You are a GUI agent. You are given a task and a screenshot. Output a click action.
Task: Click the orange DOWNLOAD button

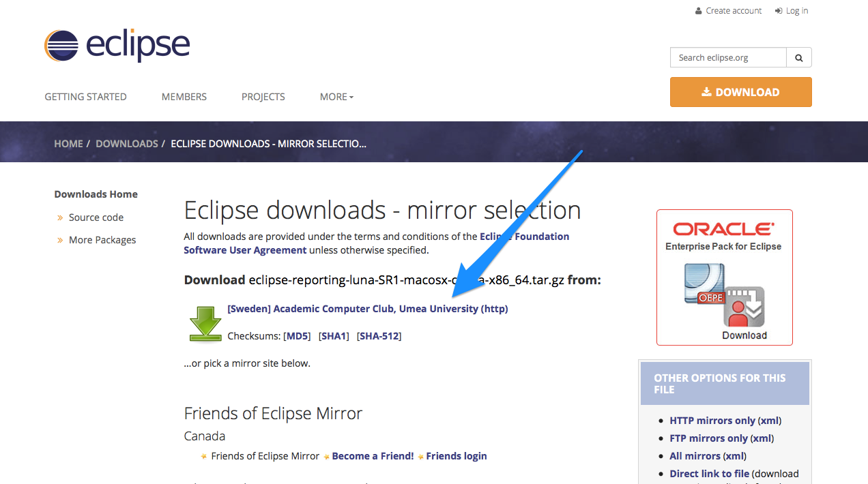[741, 92]
